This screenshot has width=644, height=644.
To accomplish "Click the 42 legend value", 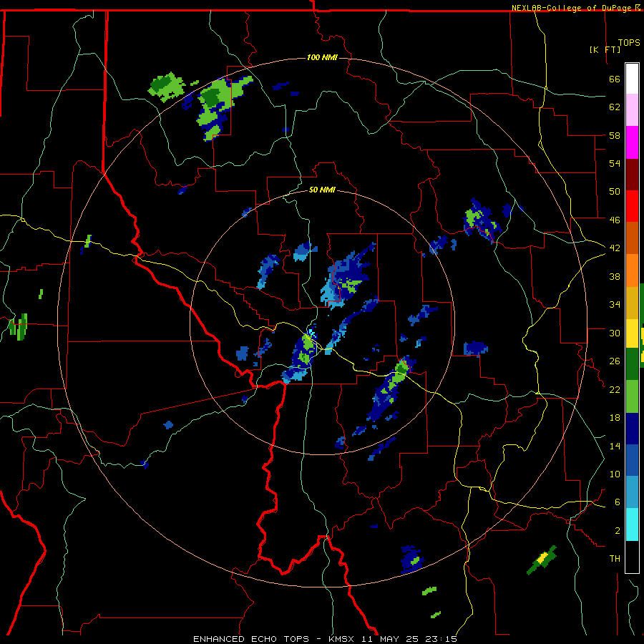I will (x=615, y=248).
